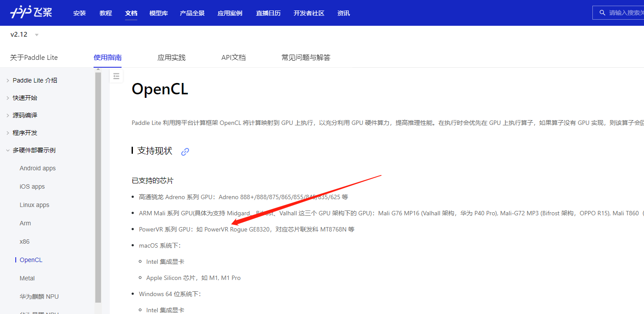The height and width of the screenshot is (314, 644).
Task: Open Linux apps in sidebar
Action: click(x=35, y=205)
